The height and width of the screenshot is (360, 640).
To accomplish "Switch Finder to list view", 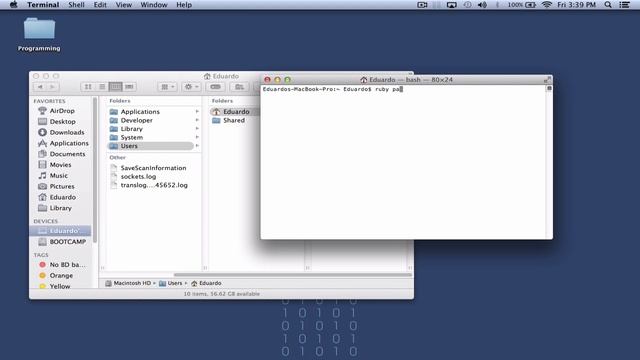I will (102, 87).
